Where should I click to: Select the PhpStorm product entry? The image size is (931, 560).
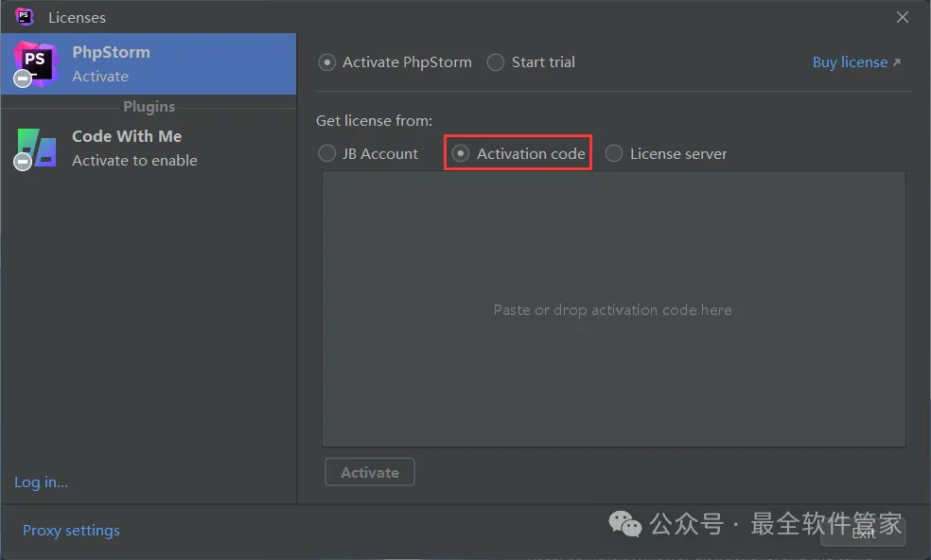pos(149,63)
